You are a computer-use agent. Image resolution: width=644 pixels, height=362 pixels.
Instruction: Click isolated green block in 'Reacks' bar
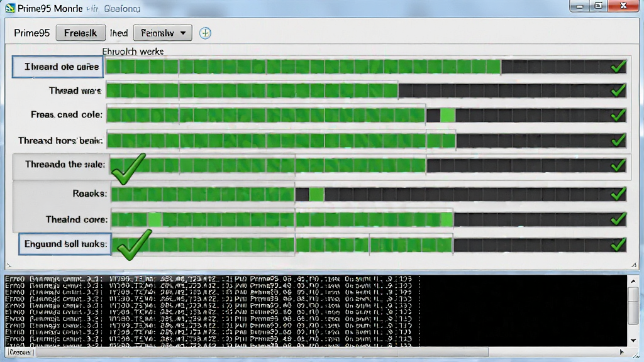pos(316,194)
